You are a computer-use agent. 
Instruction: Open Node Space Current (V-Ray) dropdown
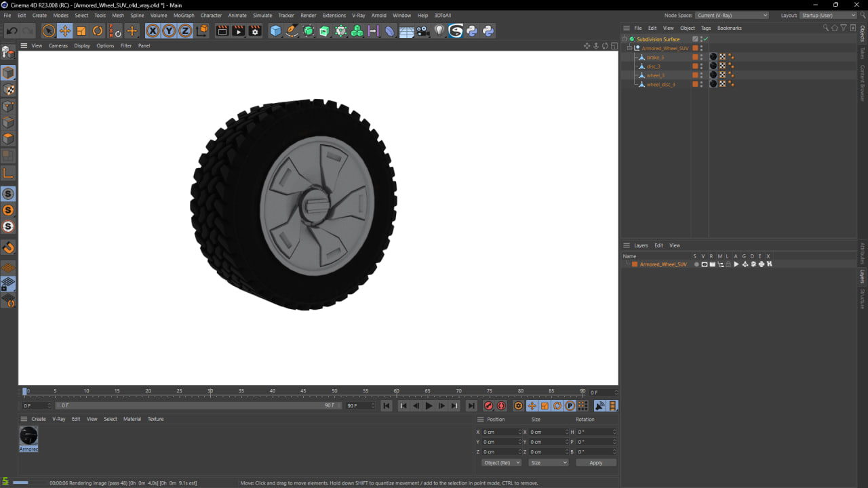[732, 15]
